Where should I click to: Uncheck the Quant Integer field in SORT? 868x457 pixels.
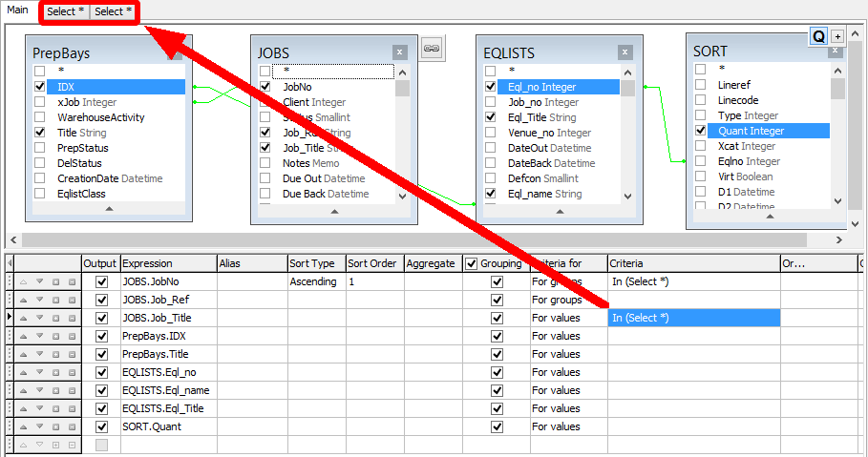tap(700, 131)
